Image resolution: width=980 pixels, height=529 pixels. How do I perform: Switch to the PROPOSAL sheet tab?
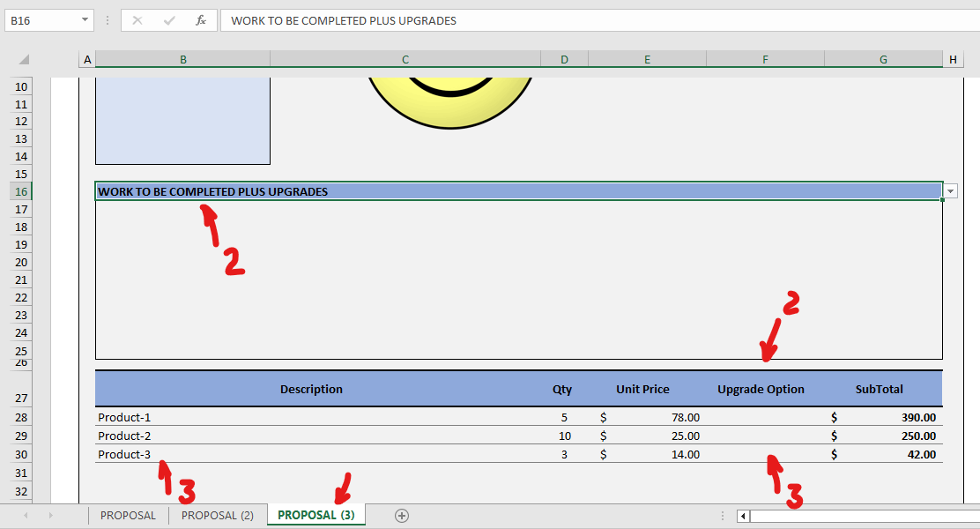coord(128,515)
